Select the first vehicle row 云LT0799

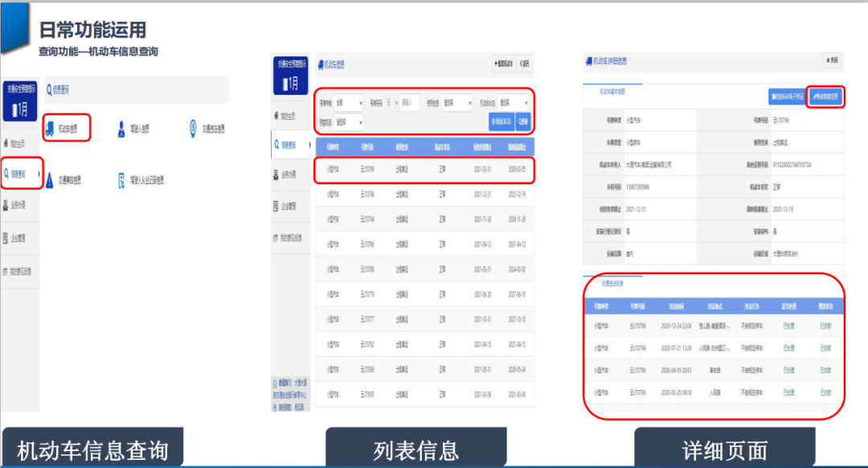tap(423, 170)
